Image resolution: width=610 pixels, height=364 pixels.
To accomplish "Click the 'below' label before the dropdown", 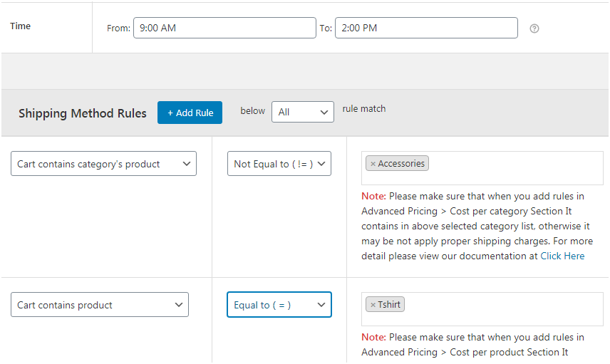I will coord(252,111).
